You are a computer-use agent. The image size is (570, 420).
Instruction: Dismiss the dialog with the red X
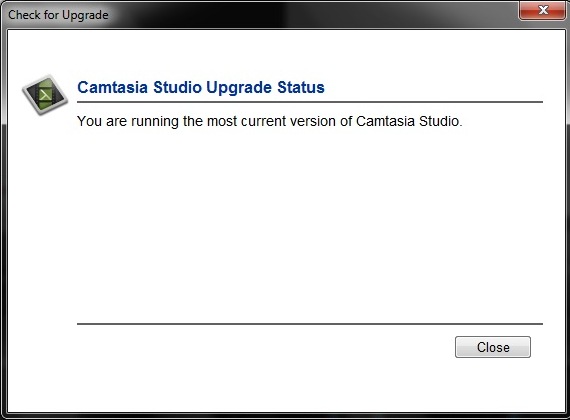coord(543,10)
